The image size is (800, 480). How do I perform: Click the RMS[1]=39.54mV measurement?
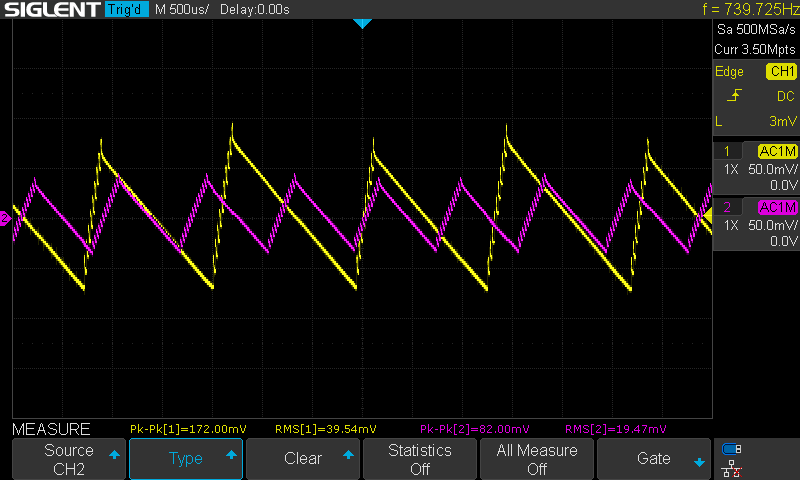(x=326, y=429)
